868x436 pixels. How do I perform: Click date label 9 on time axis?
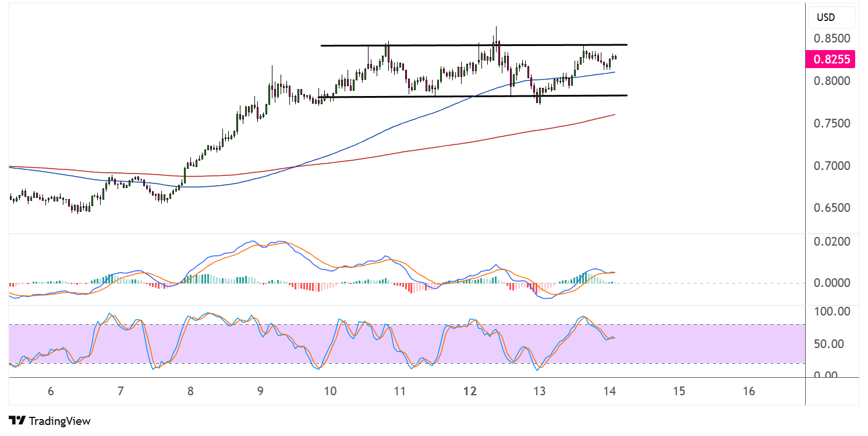pos(260,391)
